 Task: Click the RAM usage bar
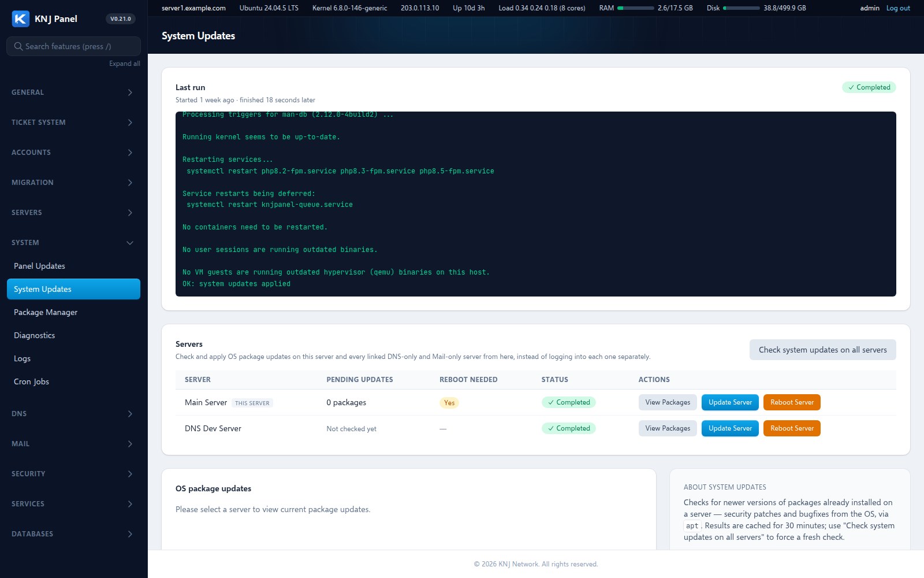636,8
